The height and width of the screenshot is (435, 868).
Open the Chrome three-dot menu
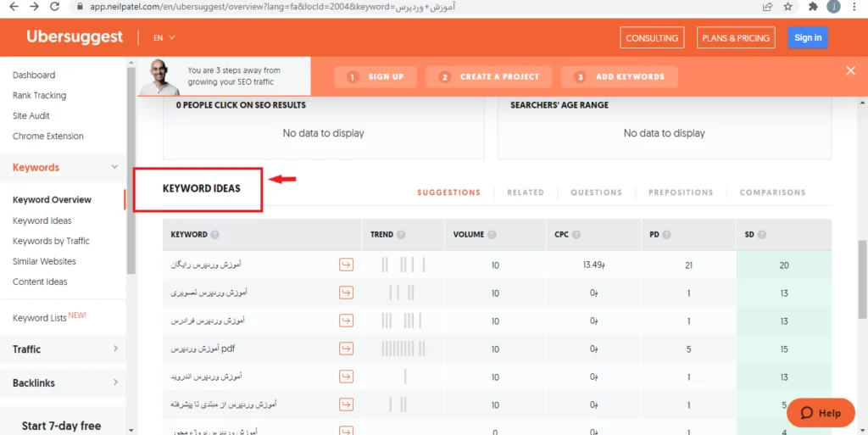point(854,7)
